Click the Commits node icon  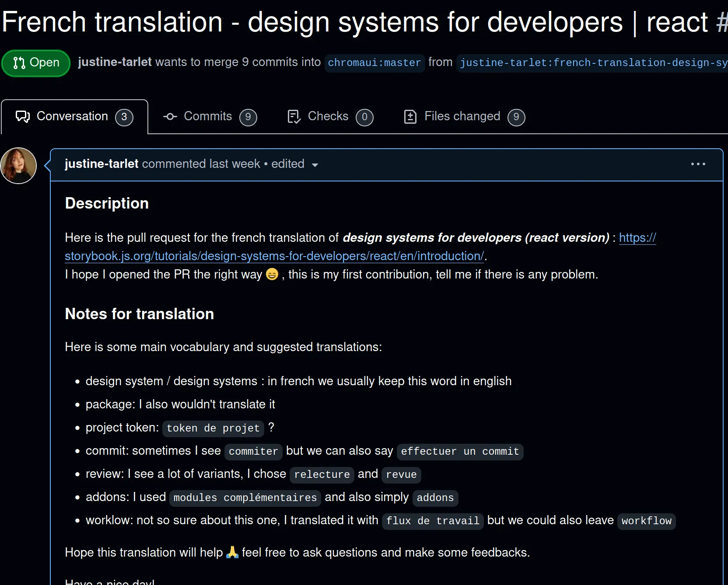pyautogui.click(x=170, y=117)
